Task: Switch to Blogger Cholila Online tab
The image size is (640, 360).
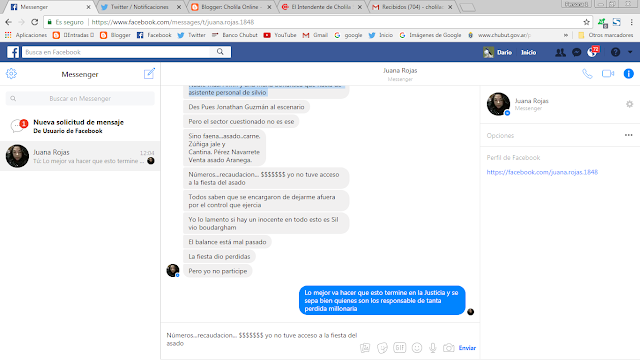Action: point(231,7)
